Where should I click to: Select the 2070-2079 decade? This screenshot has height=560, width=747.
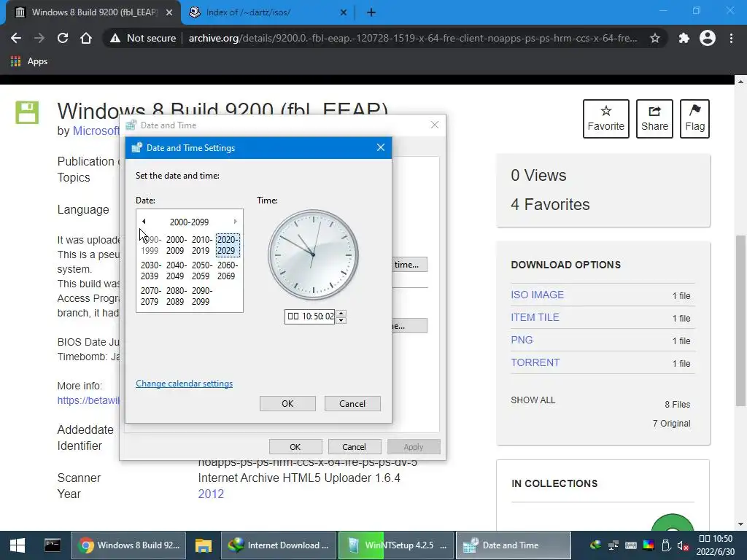150,296
